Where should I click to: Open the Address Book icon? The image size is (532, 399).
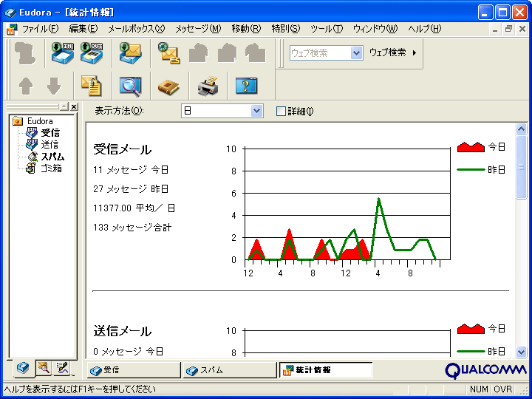click(x=168, y=86)
